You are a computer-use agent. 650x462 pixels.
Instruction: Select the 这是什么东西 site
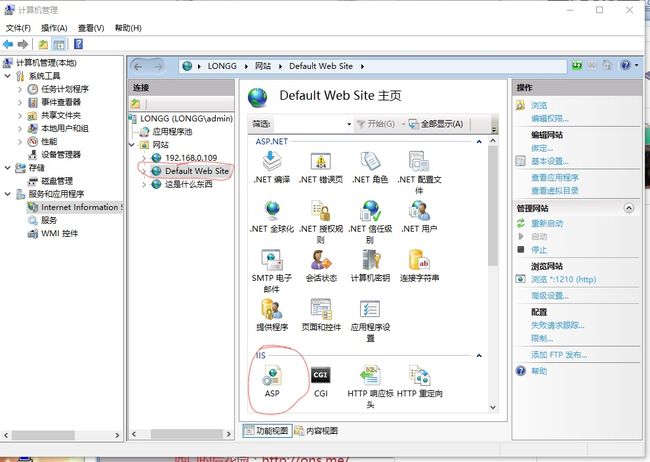pos(189,184)
